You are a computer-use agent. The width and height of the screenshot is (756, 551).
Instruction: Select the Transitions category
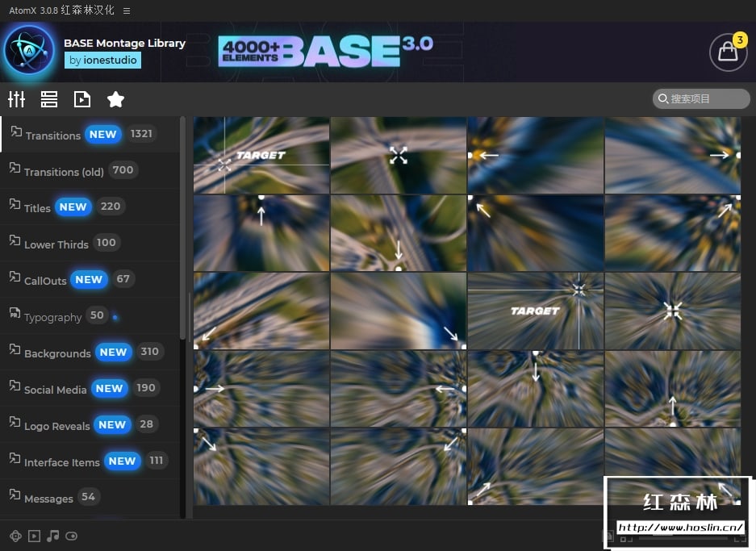(x=90, y=134)
